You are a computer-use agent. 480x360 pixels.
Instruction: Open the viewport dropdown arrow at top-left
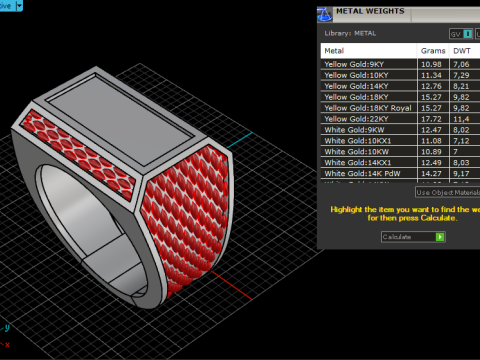(x=19, y=6)
